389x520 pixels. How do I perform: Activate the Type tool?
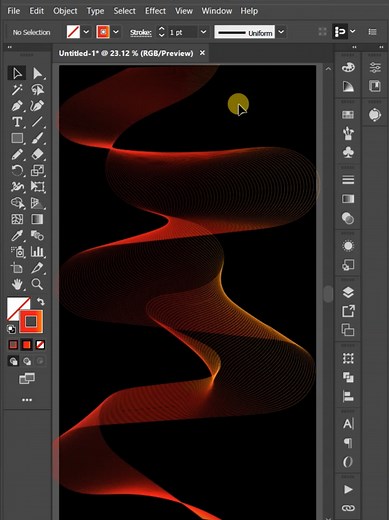coord(17,122)
